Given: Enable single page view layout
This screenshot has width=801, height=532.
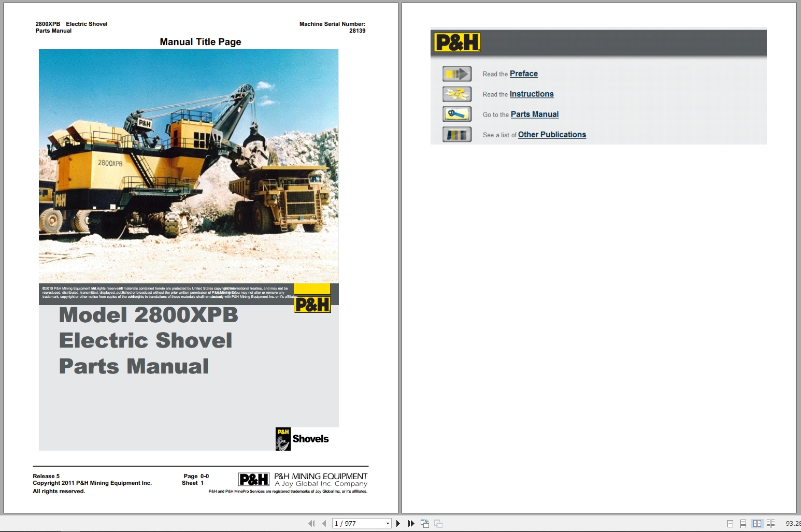Looking at the screenshot, I should [x=731, y=524].
